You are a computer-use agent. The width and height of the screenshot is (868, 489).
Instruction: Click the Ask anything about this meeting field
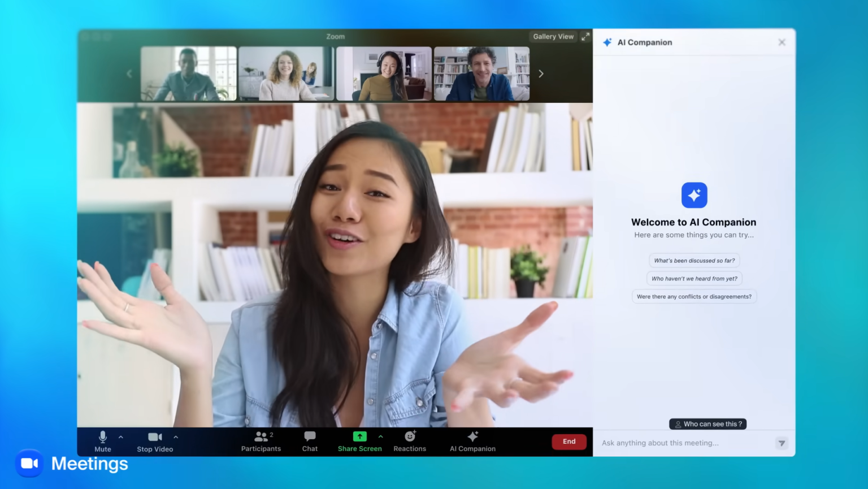pos(678,443)
